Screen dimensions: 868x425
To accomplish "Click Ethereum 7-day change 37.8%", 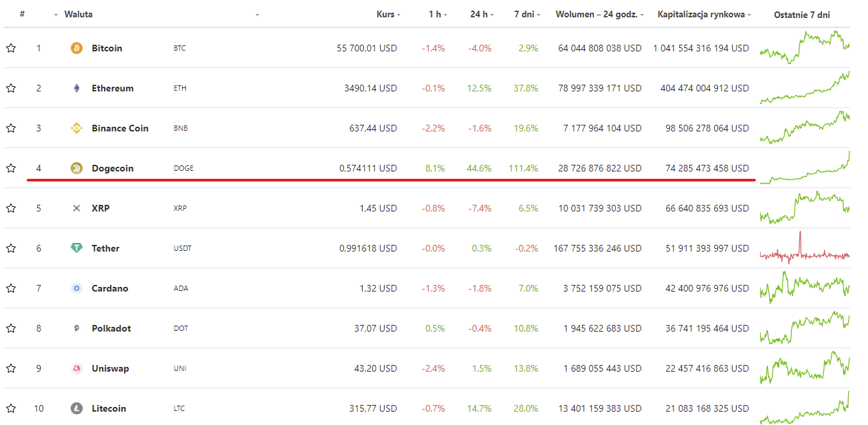I will point(526,88).
